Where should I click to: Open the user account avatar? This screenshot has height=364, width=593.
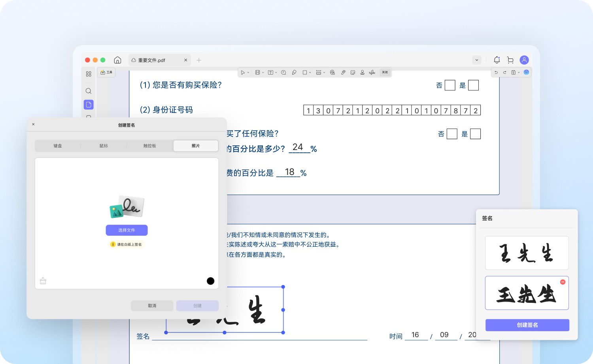[524, 60]
